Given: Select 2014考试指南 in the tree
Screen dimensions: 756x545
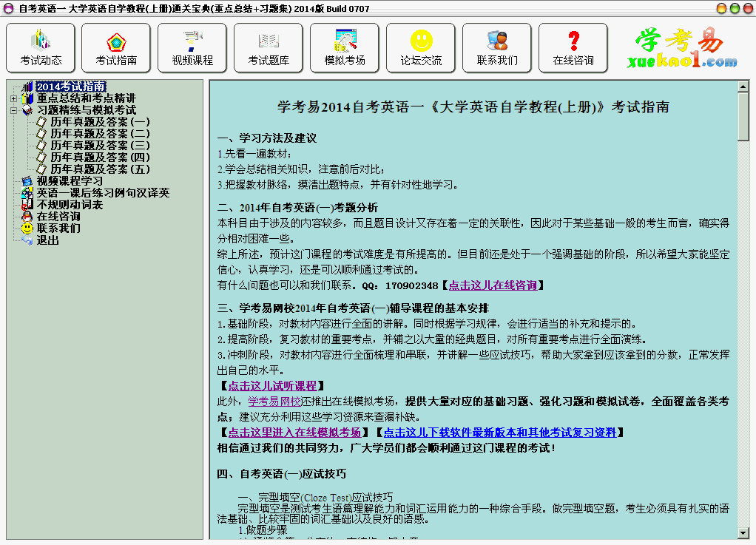Looking at the screenshot, I should coord(71,87).
